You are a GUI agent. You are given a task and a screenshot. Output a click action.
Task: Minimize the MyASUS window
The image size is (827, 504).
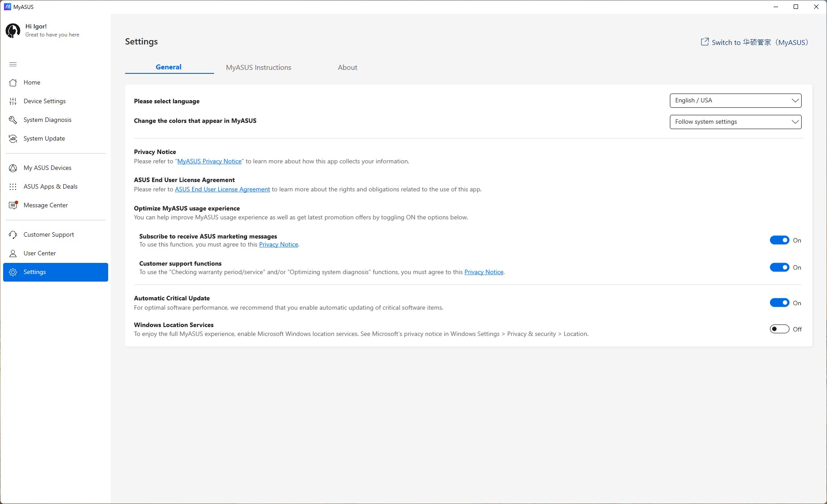click(x=775, y=7)
